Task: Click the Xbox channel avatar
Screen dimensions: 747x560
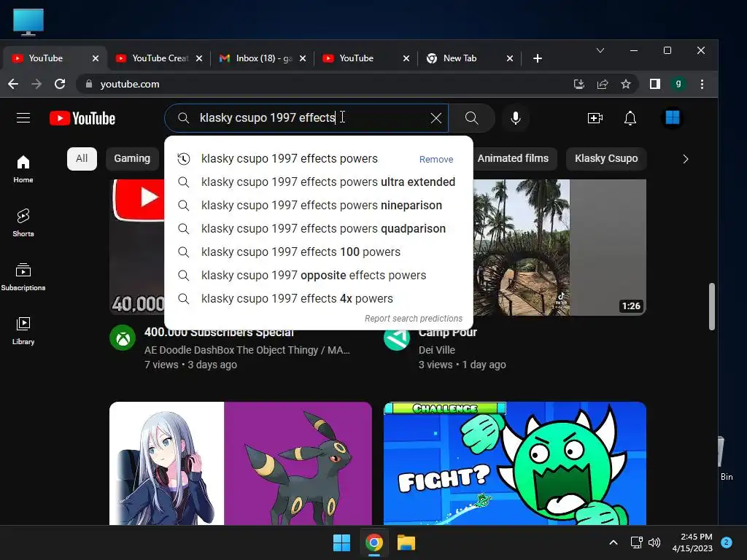Action: [x=123, y=338]
